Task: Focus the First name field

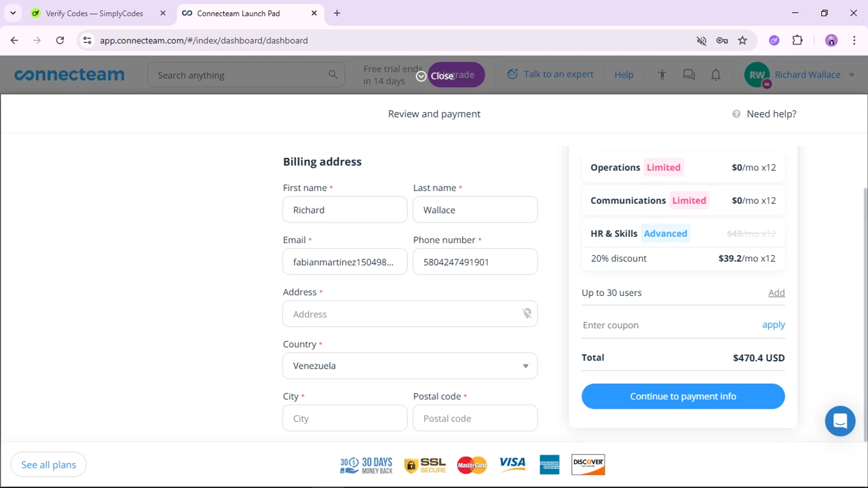Action: click(345, 210)
